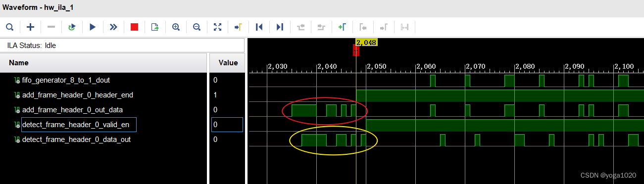
Task: Click signal icon beside detect_frame_header_0_data_out
Action: pyautogui.click(x=17, y=140)
